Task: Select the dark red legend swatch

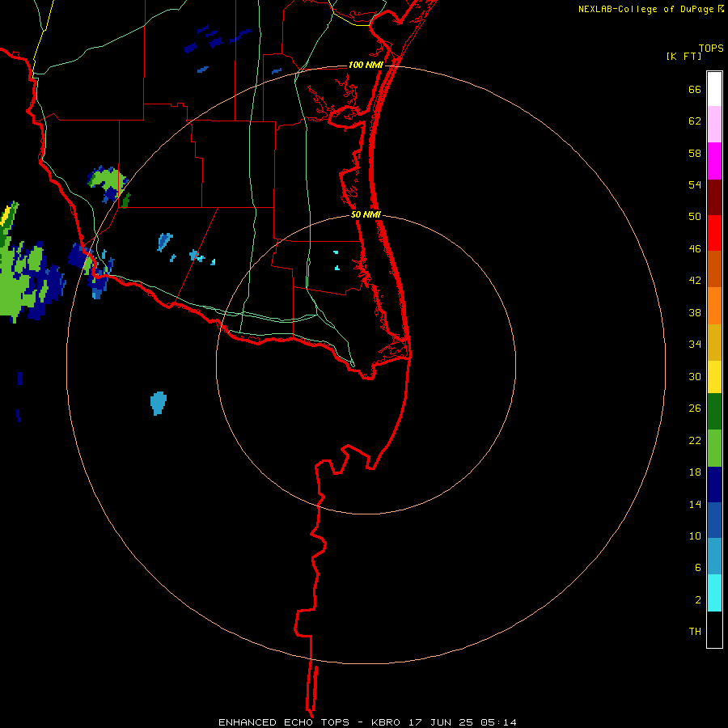Action: [714, 197]
